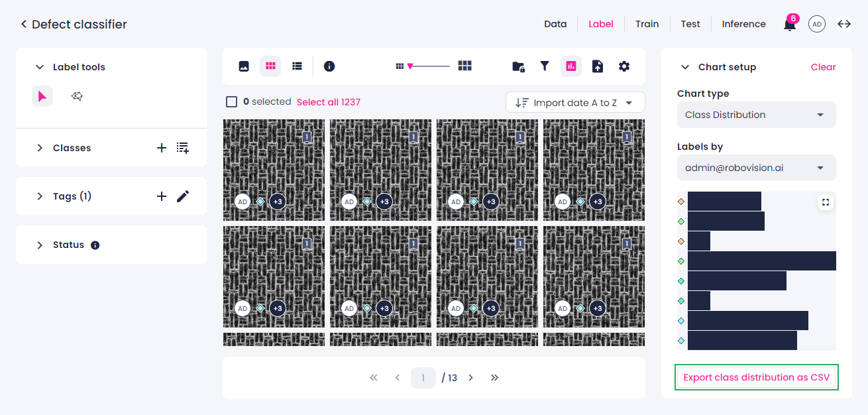Show Status info tooltip icon
The height and width of the screenshot is (415, 868).
(x=95, y=245)
